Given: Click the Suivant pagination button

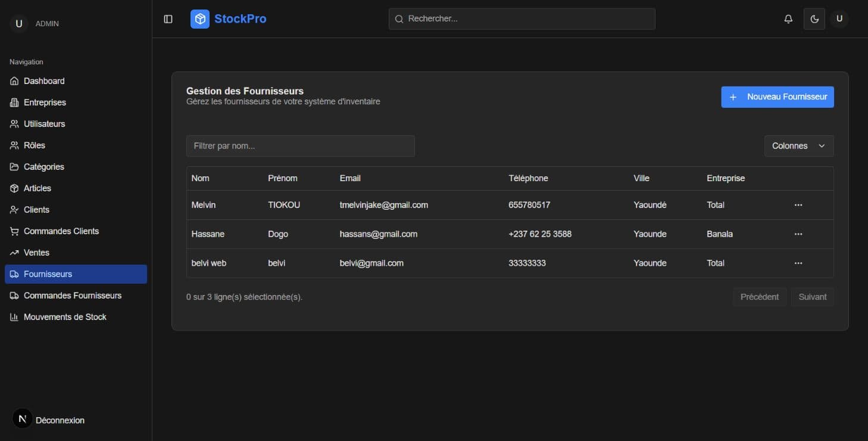Looking at the screenshot, I should pyautogui.click(x=812, y=297).
